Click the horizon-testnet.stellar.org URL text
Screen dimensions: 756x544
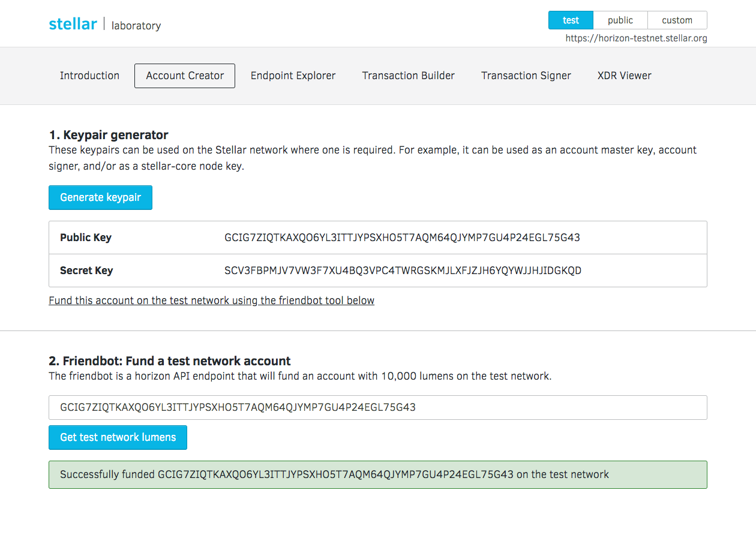click(637, 38)
